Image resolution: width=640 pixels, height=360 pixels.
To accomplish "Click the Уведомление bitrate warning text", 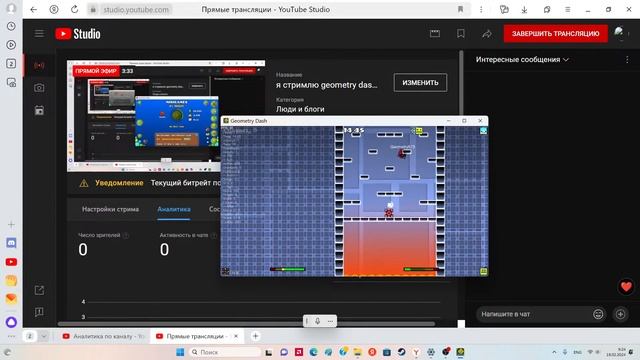I will 158,183.
